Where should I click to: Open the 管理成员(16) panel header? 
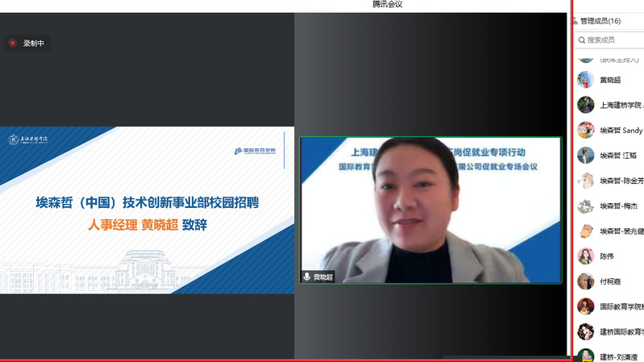pyautogui.click(x=600, y=21)
